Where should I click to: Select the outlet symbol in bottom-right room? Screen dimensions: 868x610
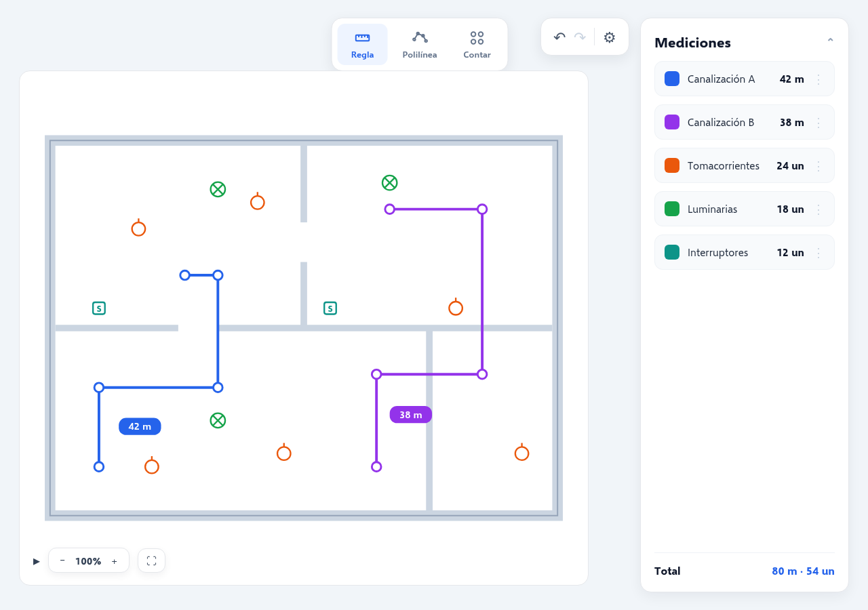521,452
